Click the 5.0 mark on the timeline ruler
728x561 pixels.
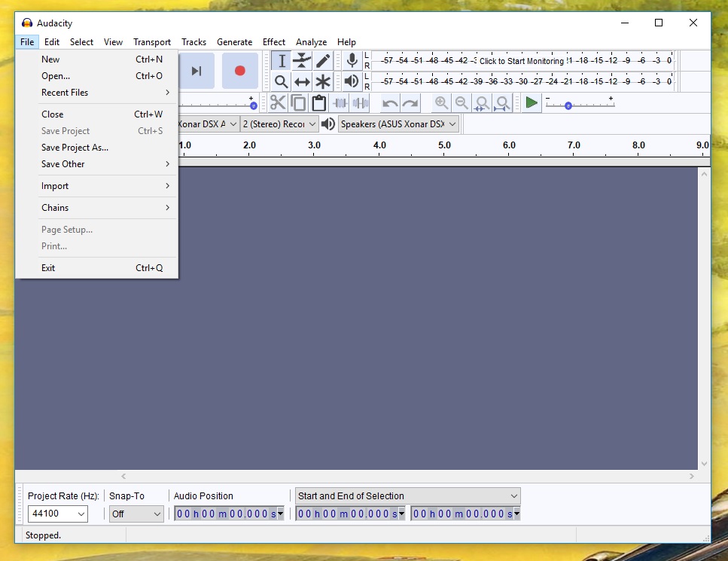tap(444, 145)
